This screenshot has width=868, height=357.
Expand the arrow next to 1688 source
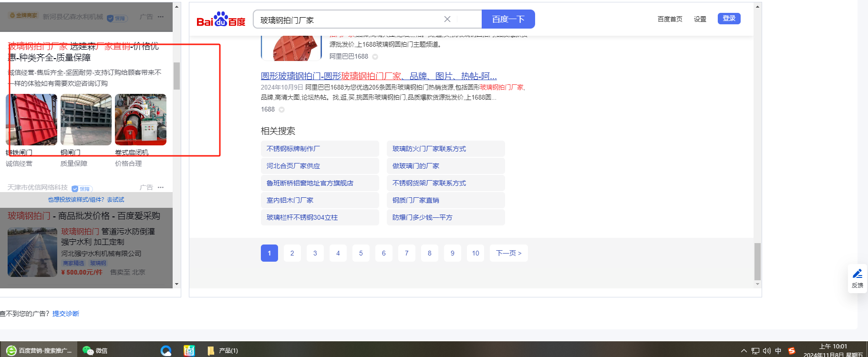281,110
